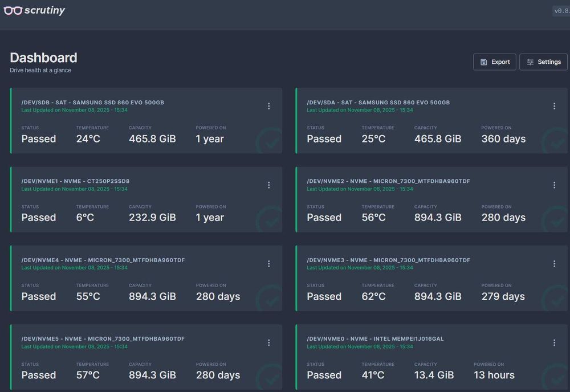Click the 62°C temperature on /DEV/NVME3

tap(373, 296)
